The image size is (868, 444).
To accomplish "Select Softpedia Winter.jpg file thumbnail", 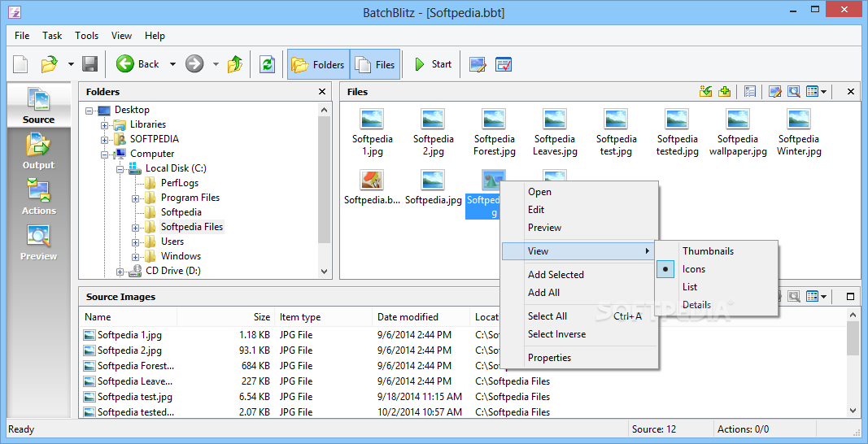I will click(x=799, y=133).
